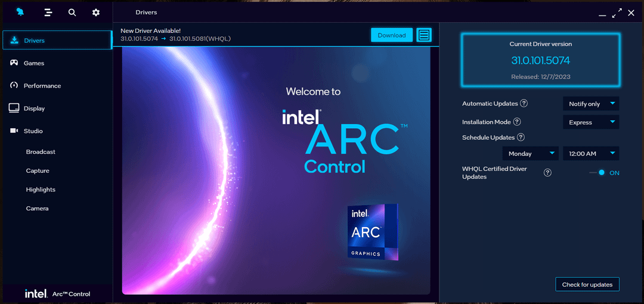The width and height of the screenshot is (644, 304).
Task: Open the 'Monday' schedule day dropdown
Action: coord(530,153)
